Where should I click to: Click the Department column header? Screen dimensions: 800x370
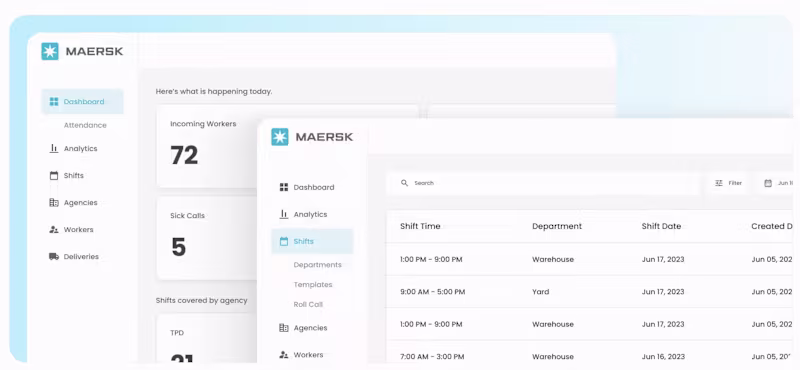click(x=557, y=226)
